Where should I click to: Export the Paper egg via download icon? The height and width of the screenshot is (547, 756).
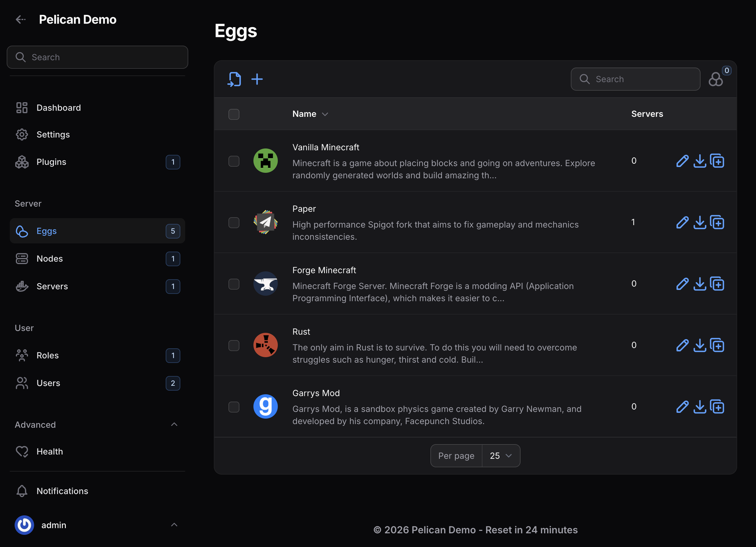[700, 222]
